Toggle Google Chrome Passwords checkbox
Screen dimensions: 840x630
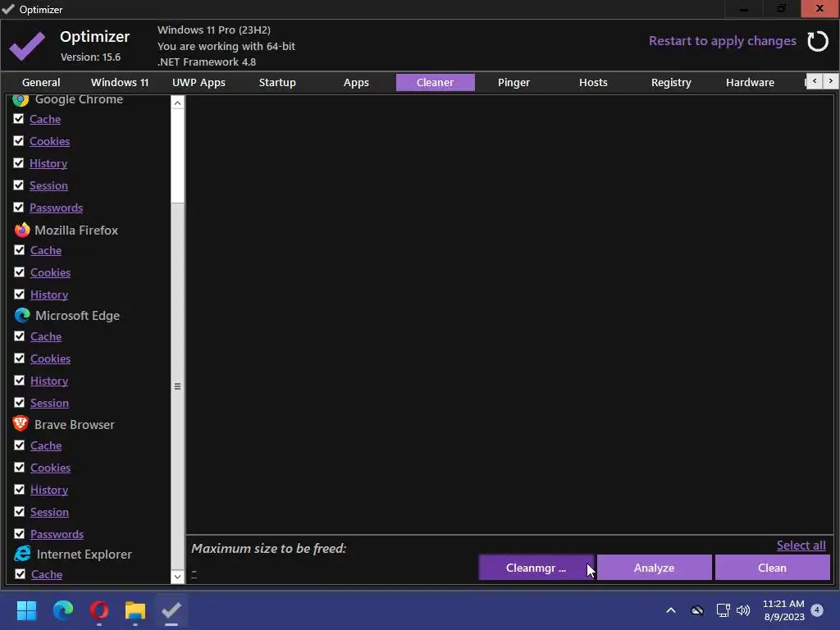click(19, 207)
